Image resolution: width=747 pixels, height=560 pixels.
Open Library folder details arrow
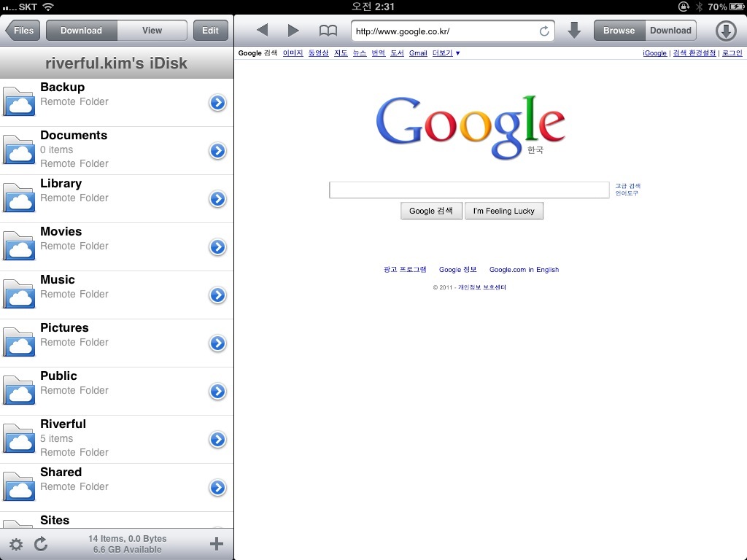pos(217,198)
